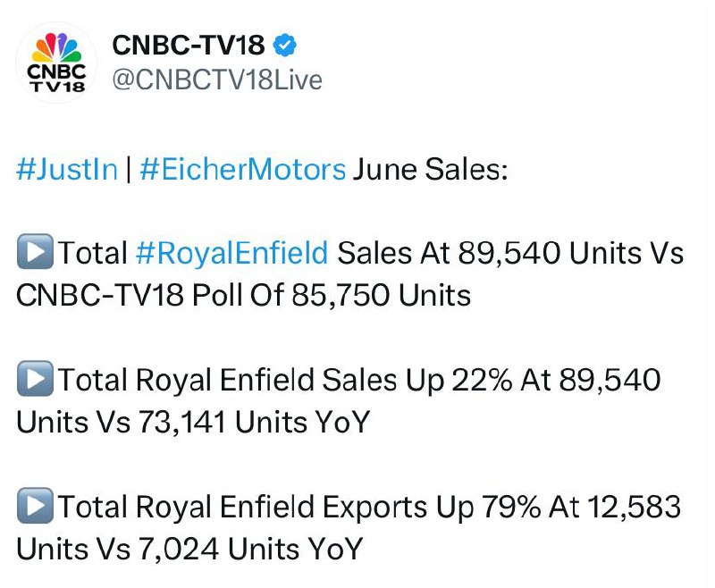Click 'Total Royal Enfield Exports Up 79%' text
This screenshot has width=715, height=588.
coord(299,507)
